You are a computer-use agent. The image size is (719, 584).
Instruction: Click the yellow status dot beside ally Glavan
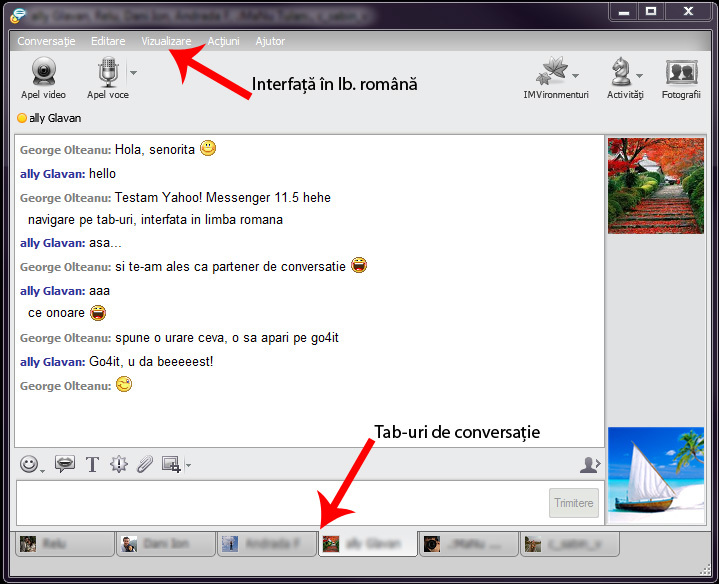click(22, 118)
